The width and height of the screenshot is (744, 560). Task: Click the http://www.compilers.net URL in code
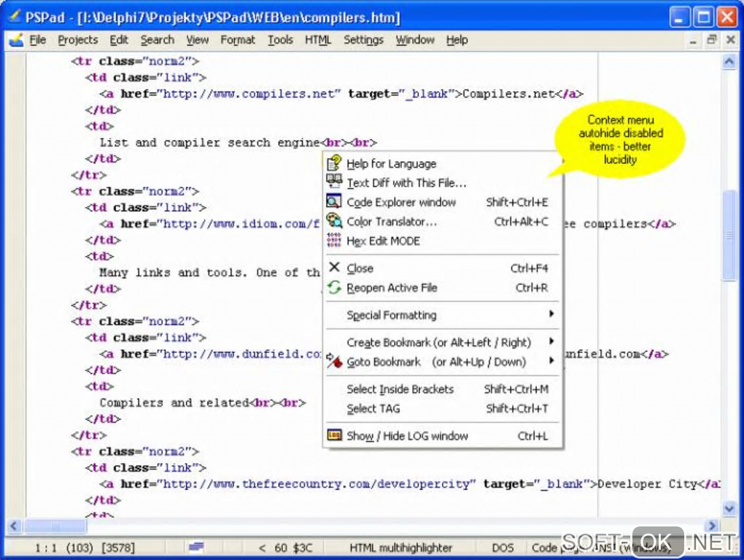(249, 93)
